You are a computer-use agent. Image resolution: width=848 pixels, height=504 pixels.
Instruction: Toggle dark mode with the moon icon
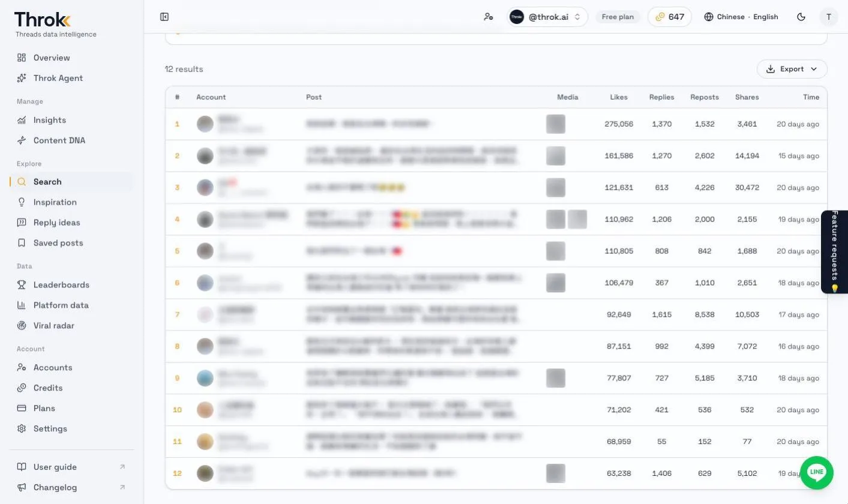click(801, 17)
